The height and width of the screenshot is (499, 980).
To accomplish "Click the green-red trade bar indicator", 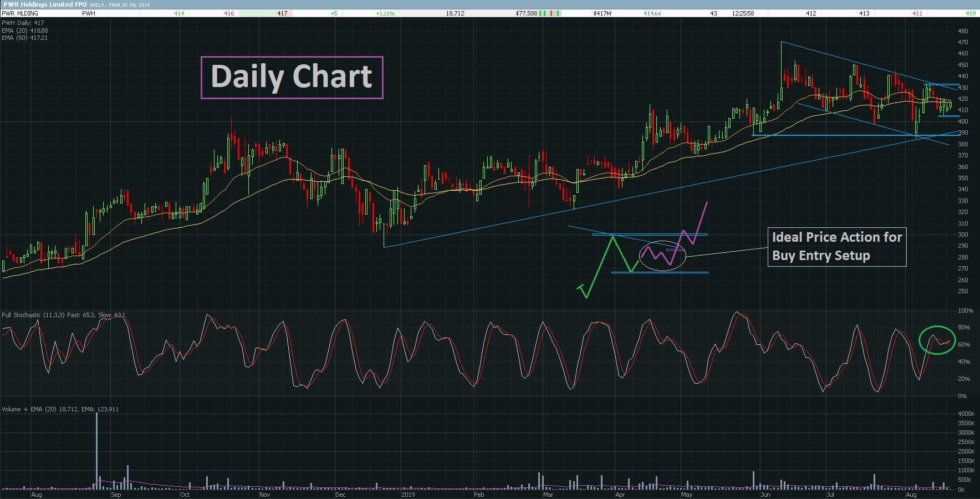I will tap(550, 13).
